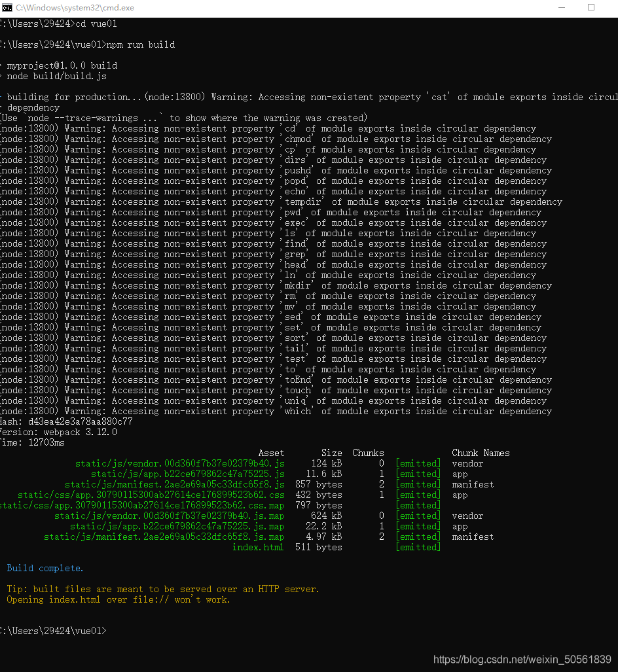The width and height of the screenshot is (618, 672).
Task: Click the 'Chunk Names' column header
Action: tap(481, 453)
